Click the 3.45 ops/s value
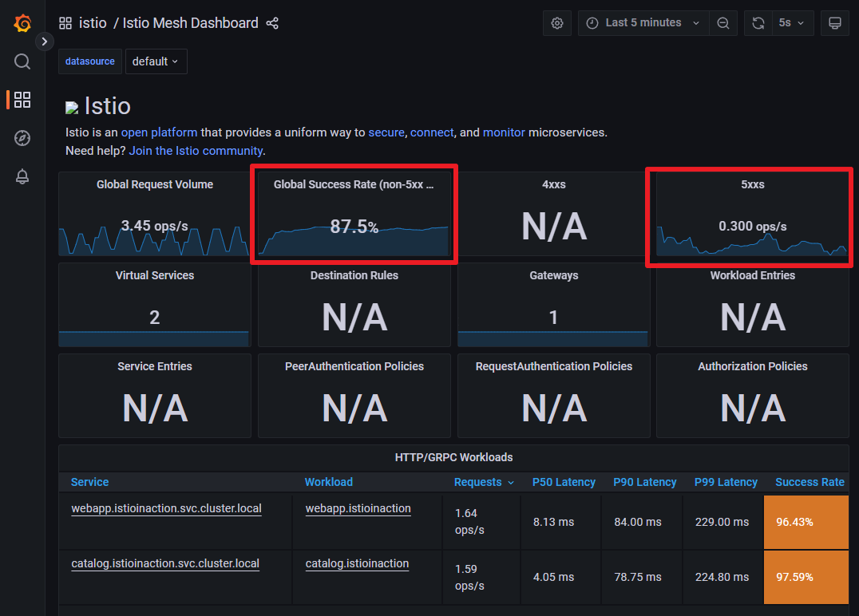859x616 pixels. coord(155,226)
